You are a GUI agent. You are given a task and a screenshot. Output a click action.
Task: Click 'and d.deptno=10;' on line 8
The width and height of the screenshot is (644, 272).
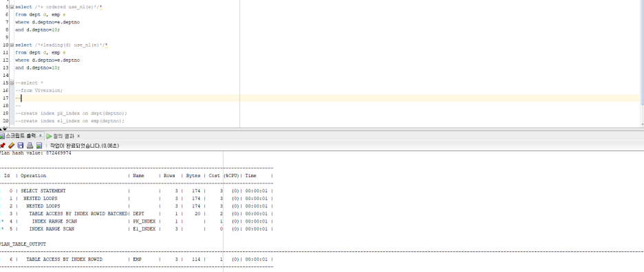tap(37, 30)
